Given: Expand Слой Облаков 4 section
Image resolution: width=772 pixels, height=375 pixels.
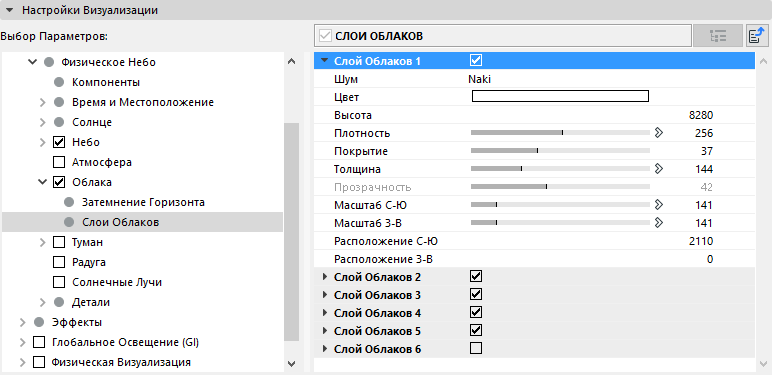Looking at the screenshot, I should pos(324,312).
